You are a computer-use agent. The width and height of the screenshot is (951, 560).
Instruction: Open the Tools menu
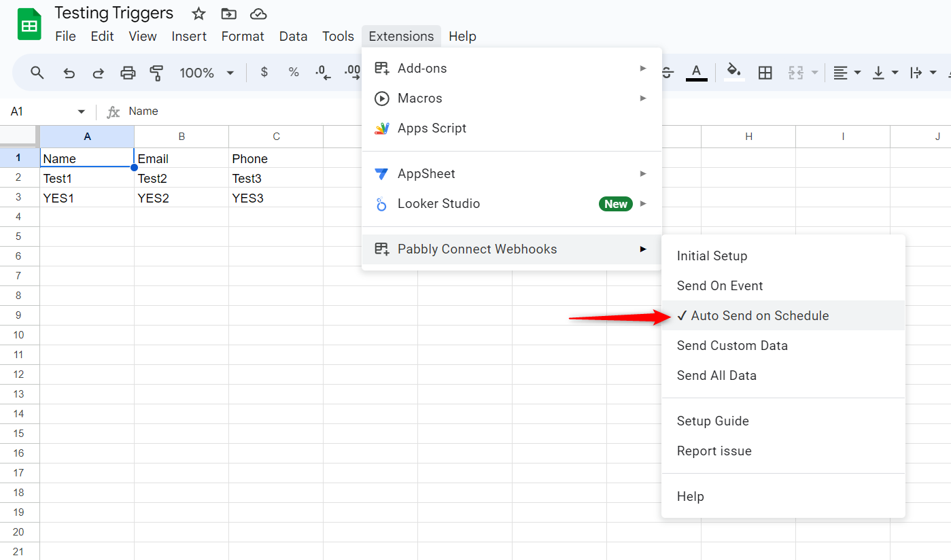[x=338, y=36]
